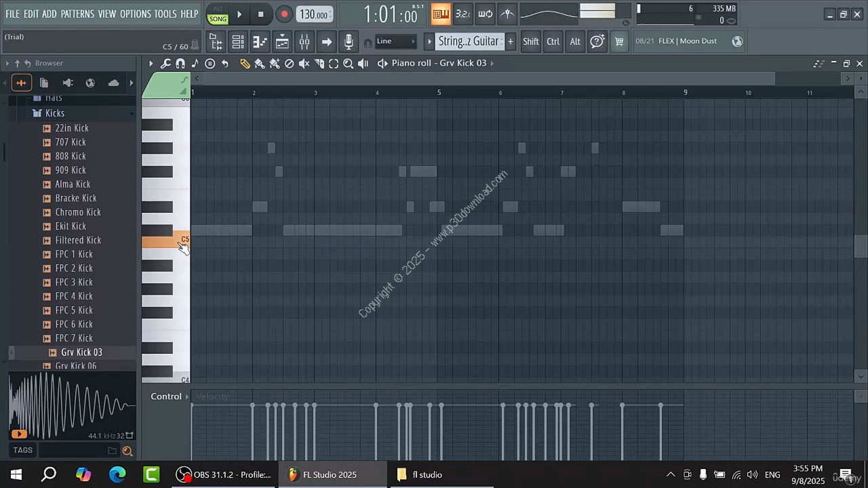Open the VIEW menu
868x488 pixels.
click(x=107, y=14)
